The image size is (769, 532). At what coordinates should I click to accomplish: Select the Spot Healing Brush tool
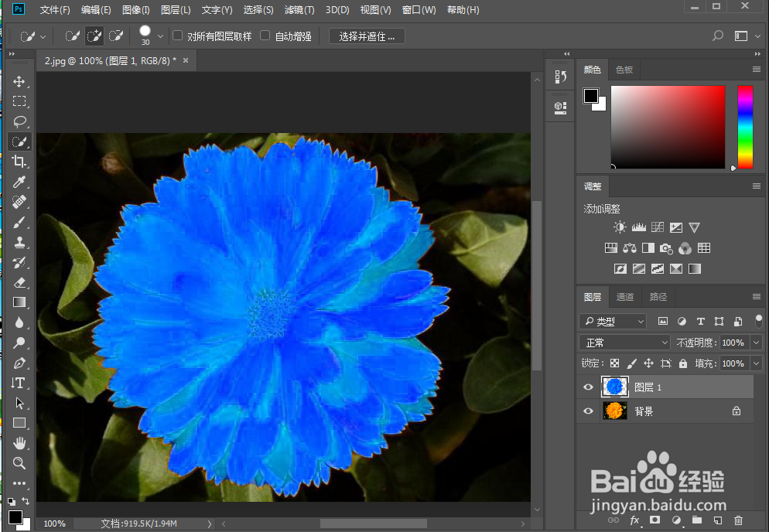tap(19, 202)
